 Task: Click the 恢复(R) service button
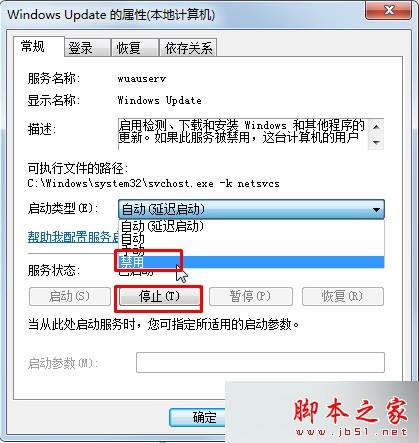point(343,296)
